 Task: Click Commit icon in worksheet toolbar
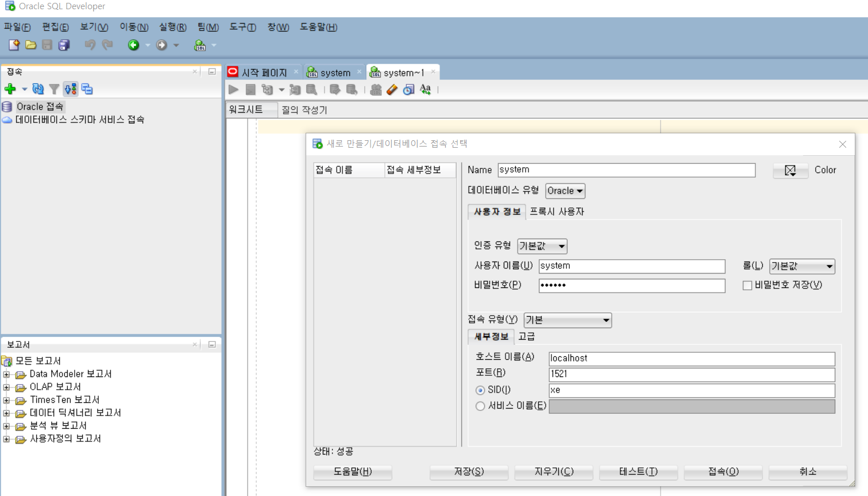tap(335, 90)
